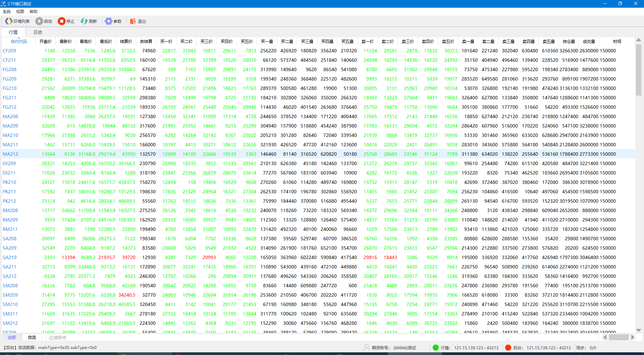This screenshot has width=644, height=355.
Task: Switch to the 行情 tab
Action: [x=13, y=32]
